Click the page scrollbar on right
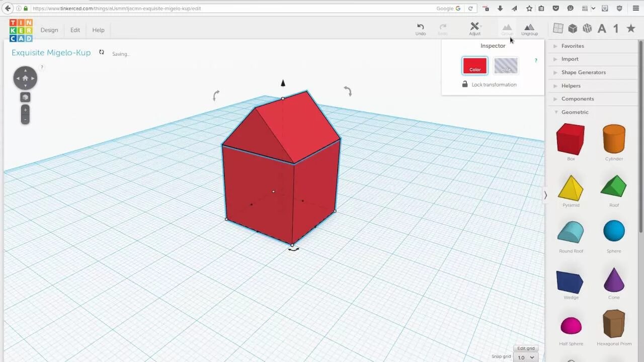The width and height of the screenshot is (644, 362). coord(641,136)
